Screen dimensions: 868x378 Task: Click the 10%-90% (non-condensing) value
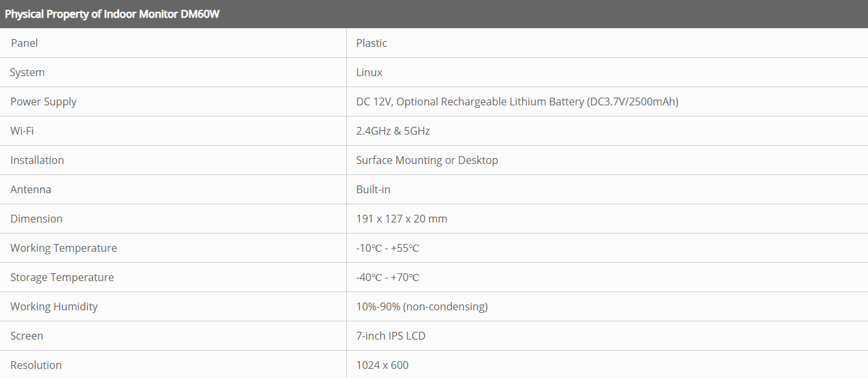[422, 306]
